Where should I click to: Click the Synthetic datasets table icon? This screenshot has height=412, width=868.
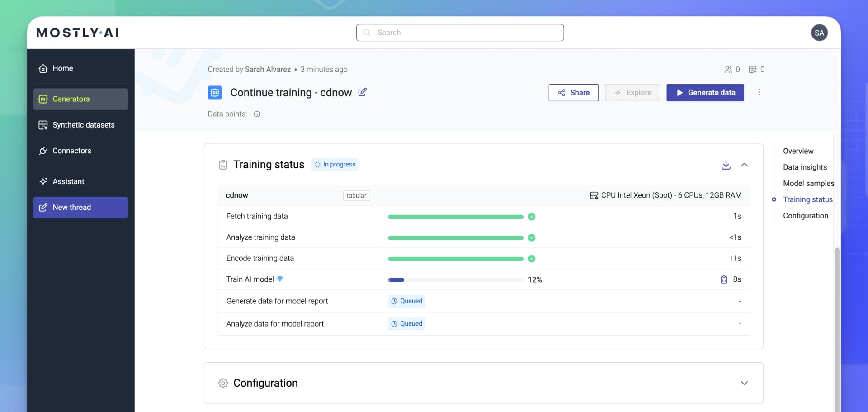click(x=43, y=125)
